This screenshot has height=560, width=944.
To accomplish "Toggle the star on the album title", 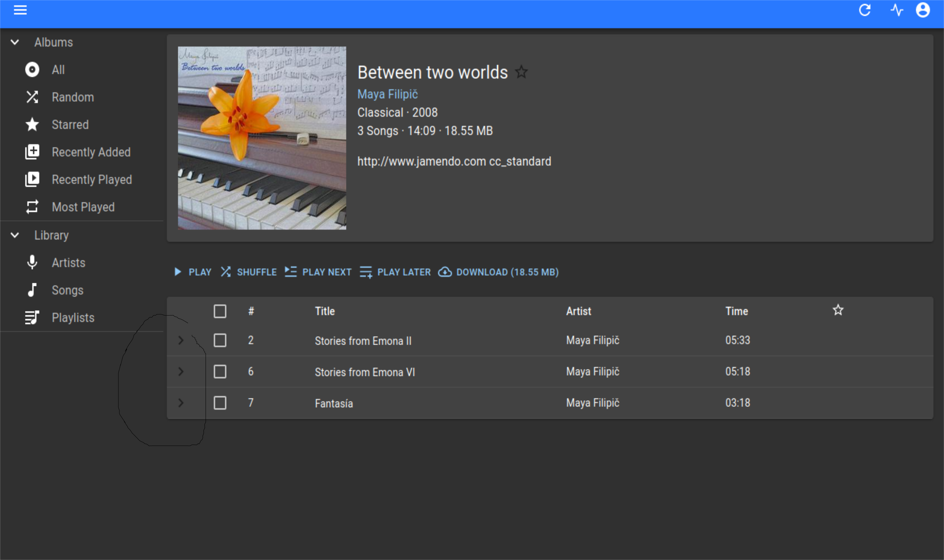I will 522,72.
